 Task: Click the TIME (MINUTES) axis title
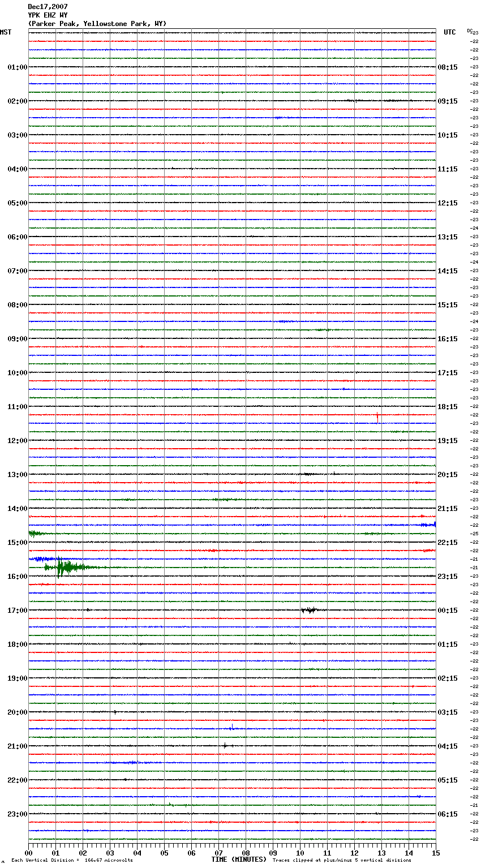click(239, 860)
